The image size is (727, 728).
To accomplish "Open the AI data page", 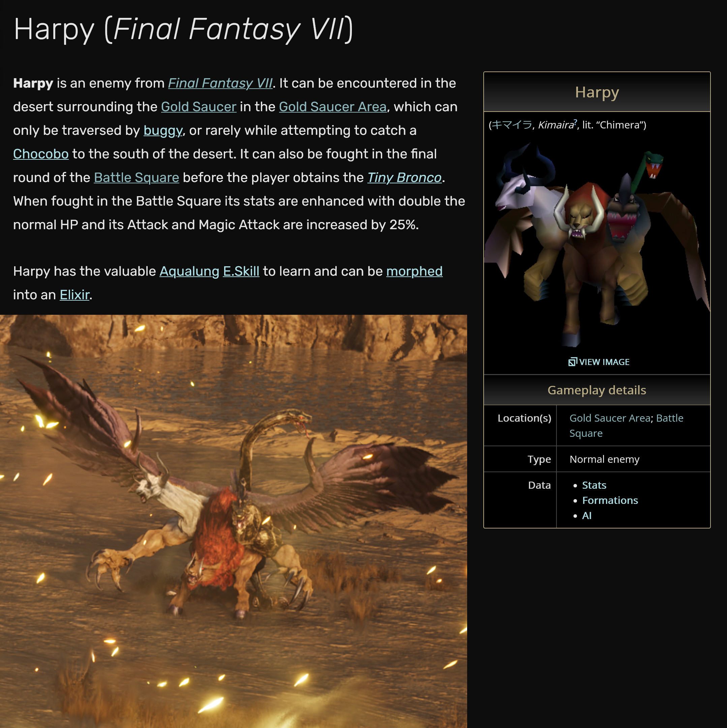I will pyautogui.click(x=586, y=515).
